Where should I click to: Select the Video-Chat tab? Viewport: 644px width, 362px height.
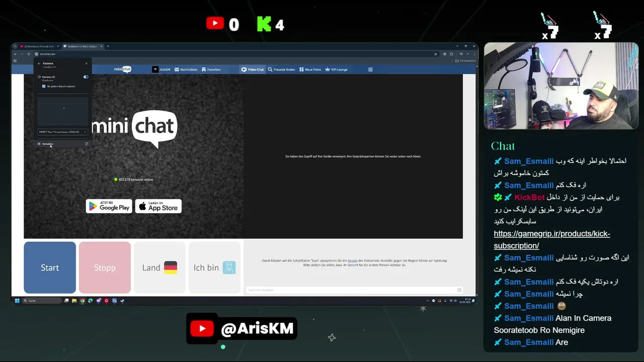click(x=253, y=69)
